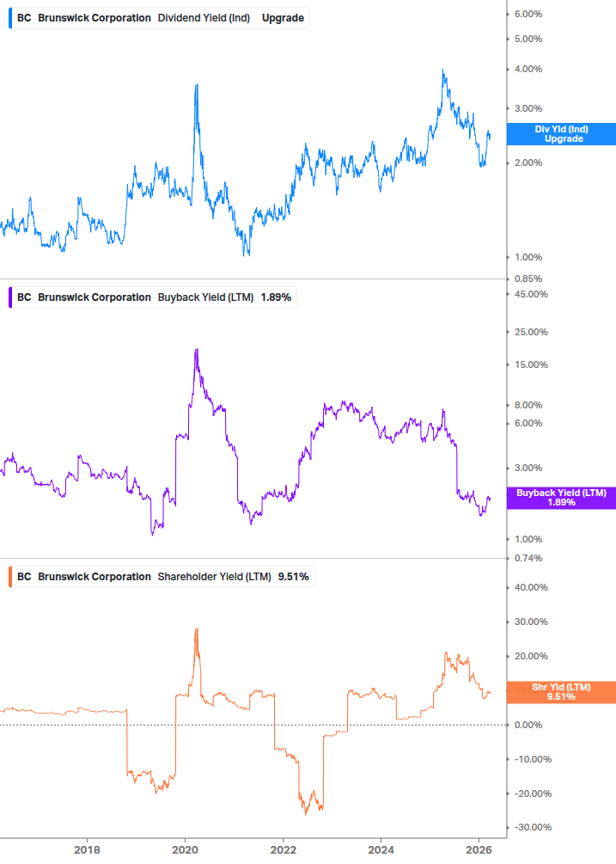
Task: Click the 1.89% value in the Buyback Yield legend
Action: (x=274, y=297)
